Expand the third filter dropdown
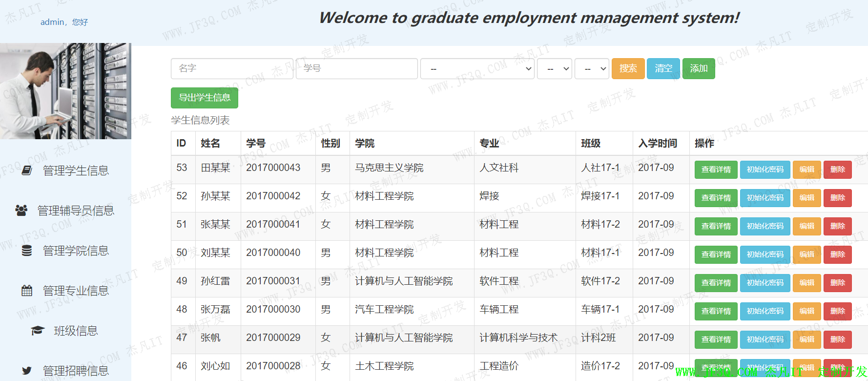 point(592,69)
